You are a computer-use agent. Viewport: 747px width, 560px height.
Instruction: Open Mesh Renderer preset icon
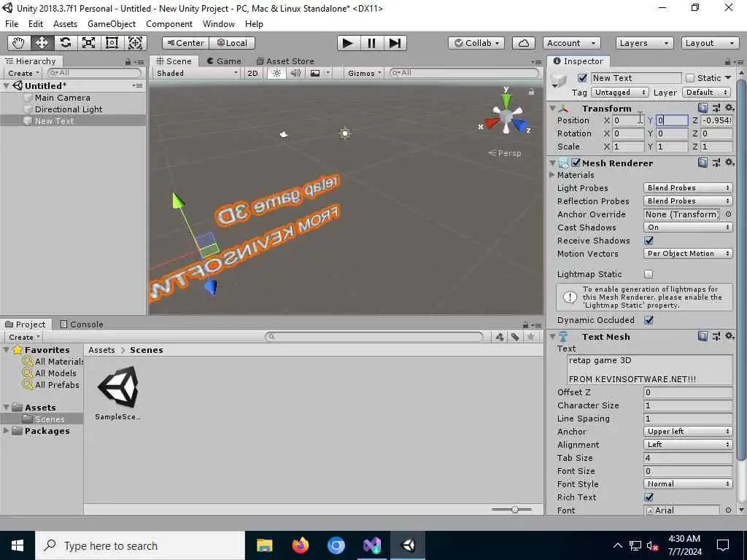click(x=716, y=163)
